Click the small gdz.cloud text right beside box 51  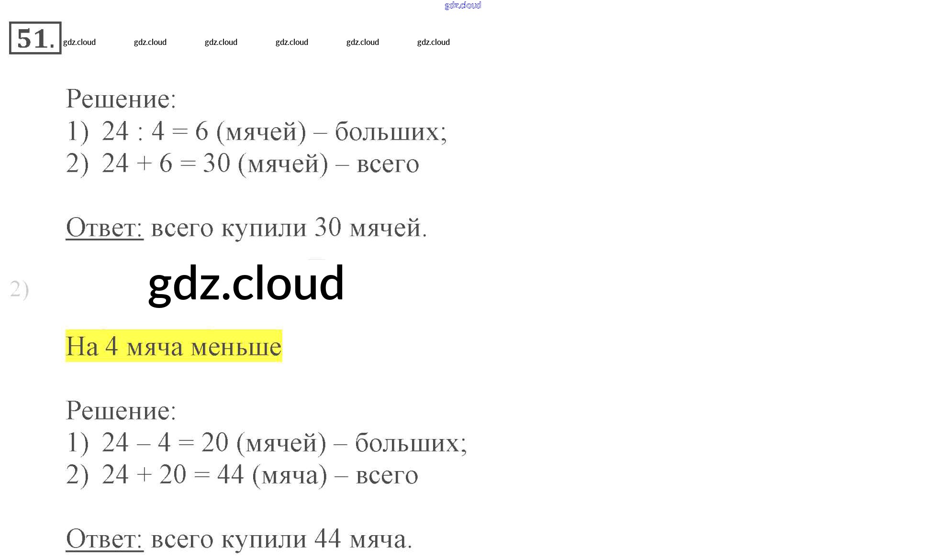[x=79, y=42]
